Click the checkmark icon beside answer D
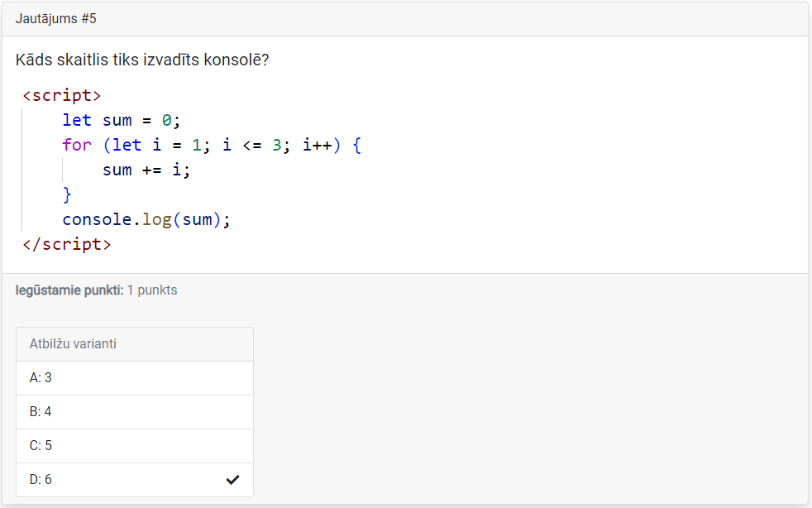Image resolution: width=812 pixels, height=508 pixels. point(233,480)
